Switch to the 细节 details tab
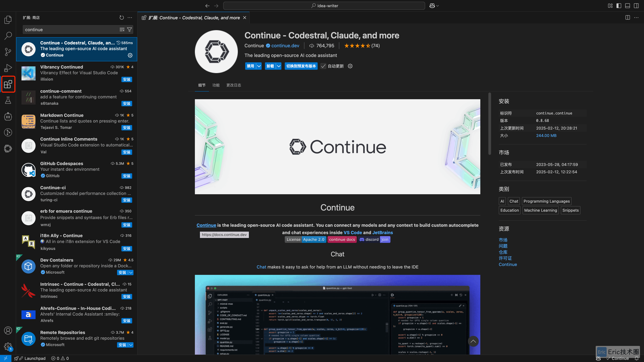 pyautogui.click(x=202, y=85)
